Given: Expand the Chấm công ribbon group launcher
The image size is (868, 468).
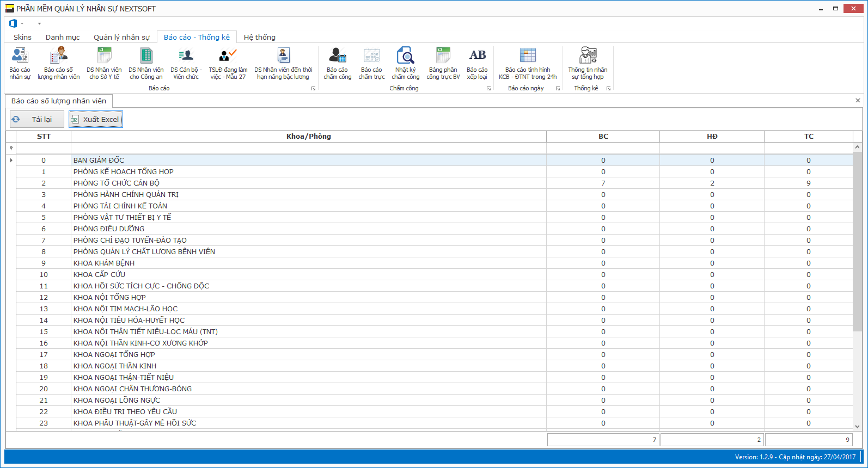Looking at the screenshot, I should click(489, 89).
